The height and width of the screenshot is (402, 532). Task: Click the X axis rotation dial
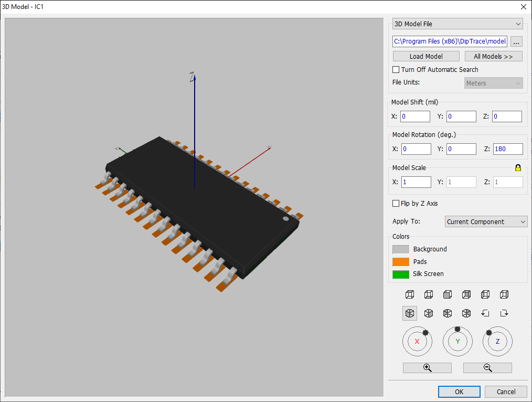[x=417, y=341]
